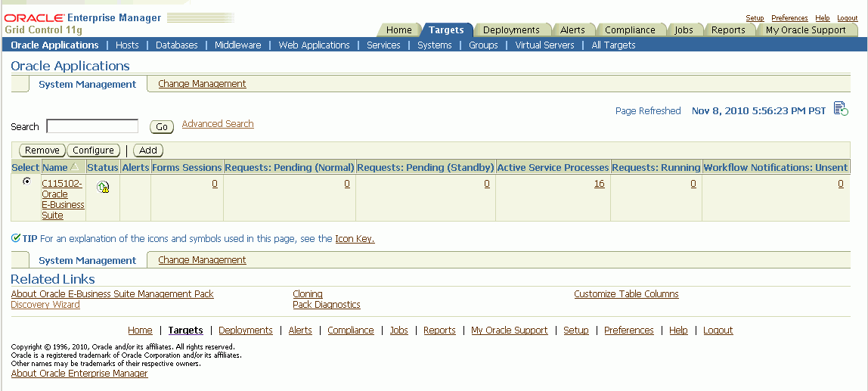This screenshot has height=391, width=868.
Task: Open the Pack Diagnostics link
Action: point(327,305)
